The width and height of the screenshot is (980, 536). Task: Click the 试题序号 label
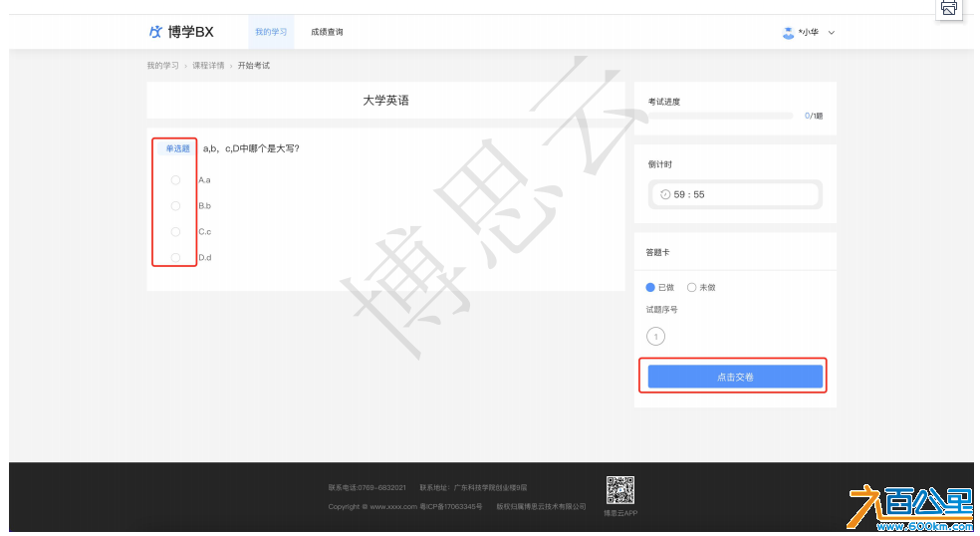click(x=662, y=310)
